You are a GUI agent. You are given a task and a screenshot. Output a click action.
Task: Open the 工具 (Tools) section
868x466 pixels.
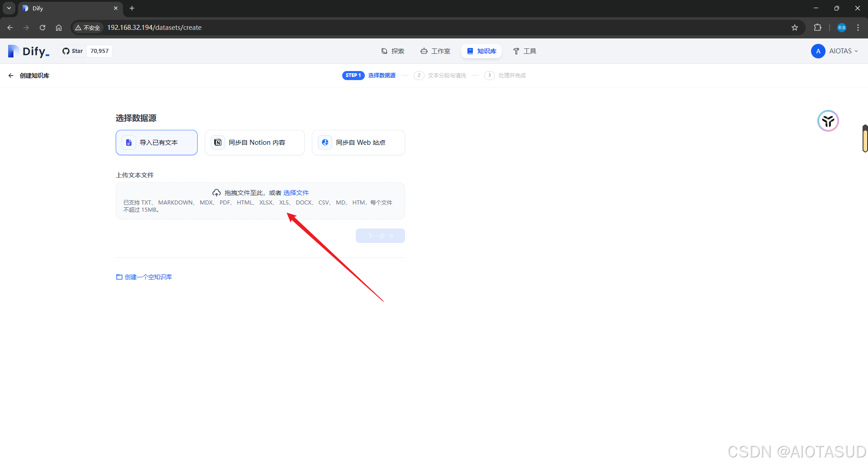click(x=524, y=51)
